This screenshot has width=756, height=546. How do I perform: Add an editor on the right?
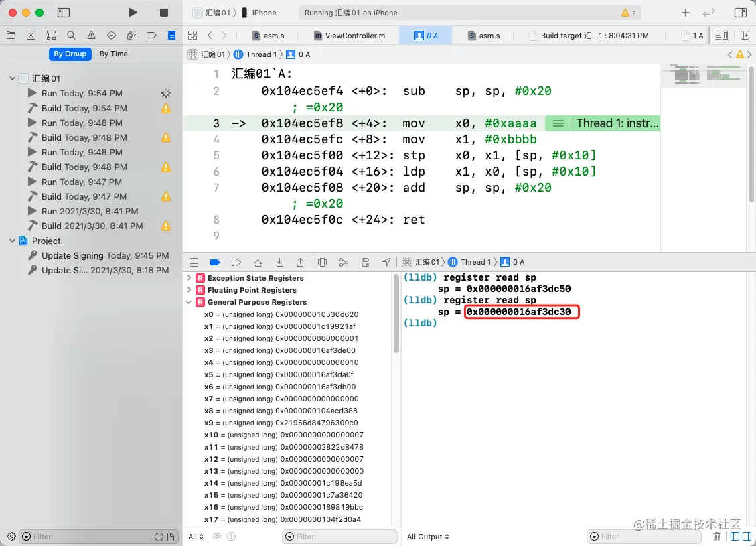pyautogui.click(x=745, y=36)
